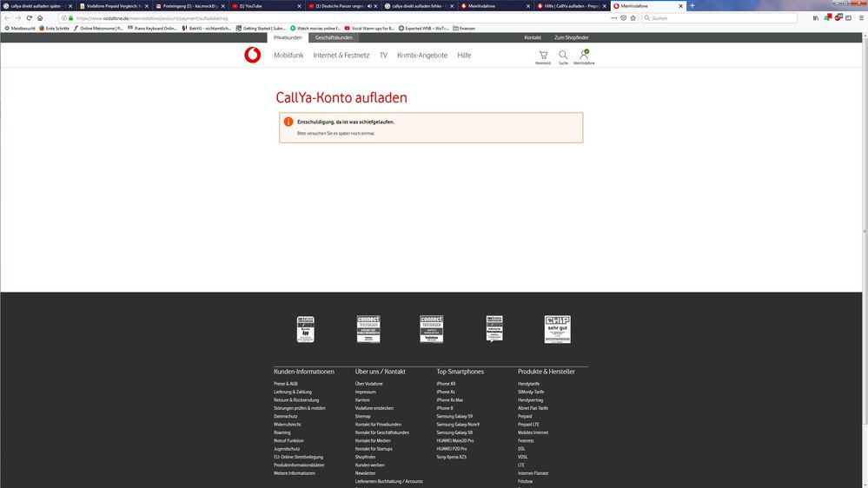Viewport: 868px width, 488px height.
Task: Close the Vodafone Prepaid Vergleich tab
Action: pyautogui.click(x=147, y=6)
